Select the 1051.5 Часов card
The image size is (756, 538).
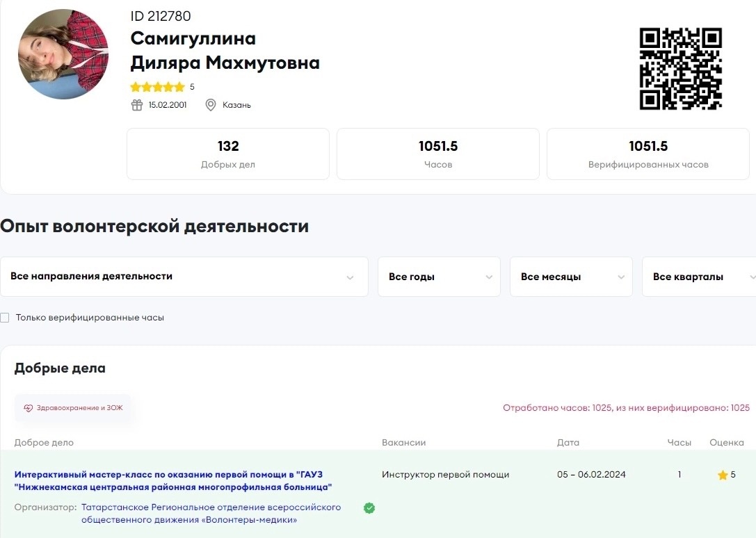click(438, 154)
